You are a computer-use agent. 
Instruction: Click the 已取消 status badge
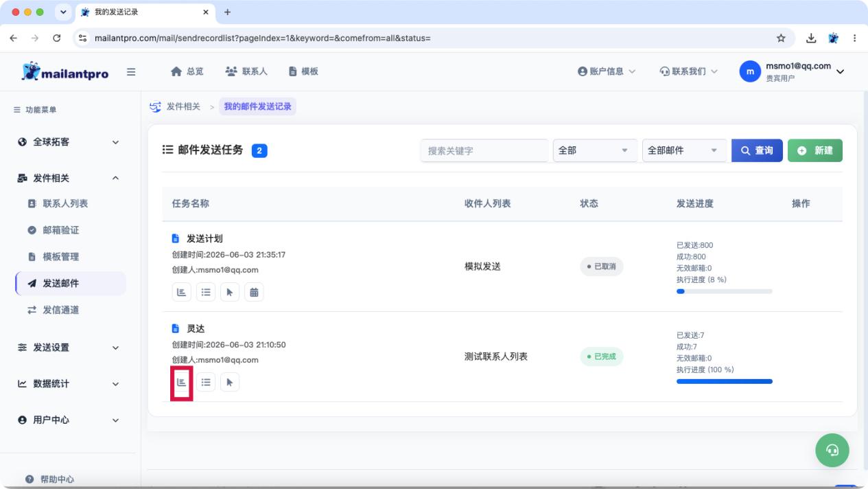602,266
